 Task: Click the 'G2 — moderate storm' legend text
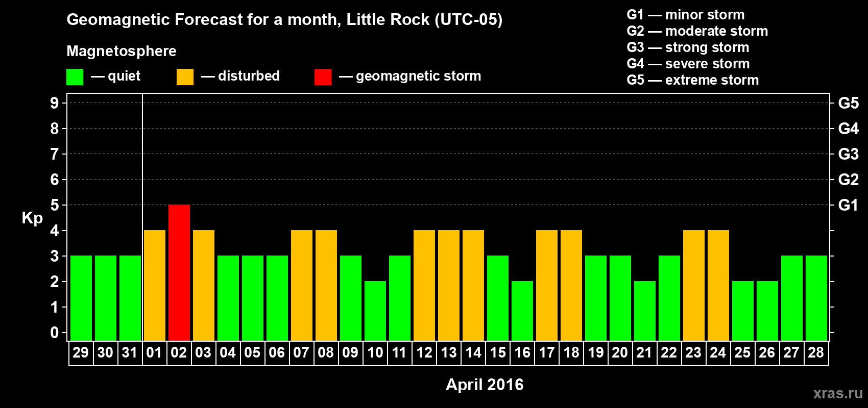coord(697,31)
